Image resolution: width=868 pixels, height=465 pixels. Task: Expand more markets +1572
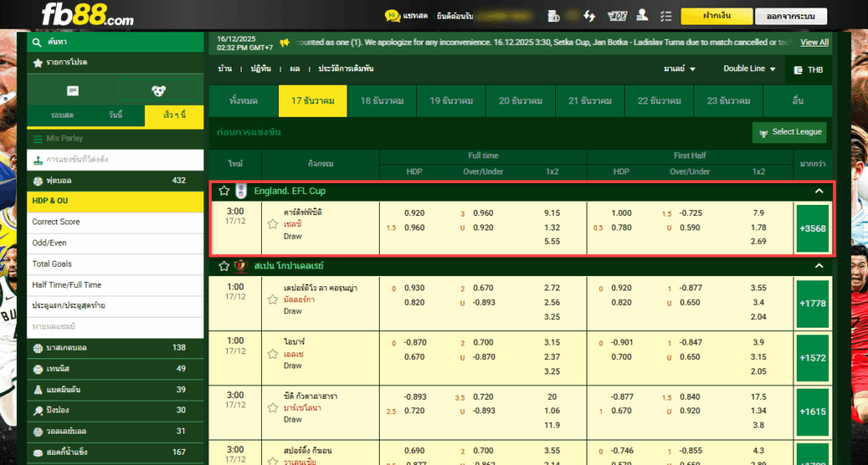(813, 357)
